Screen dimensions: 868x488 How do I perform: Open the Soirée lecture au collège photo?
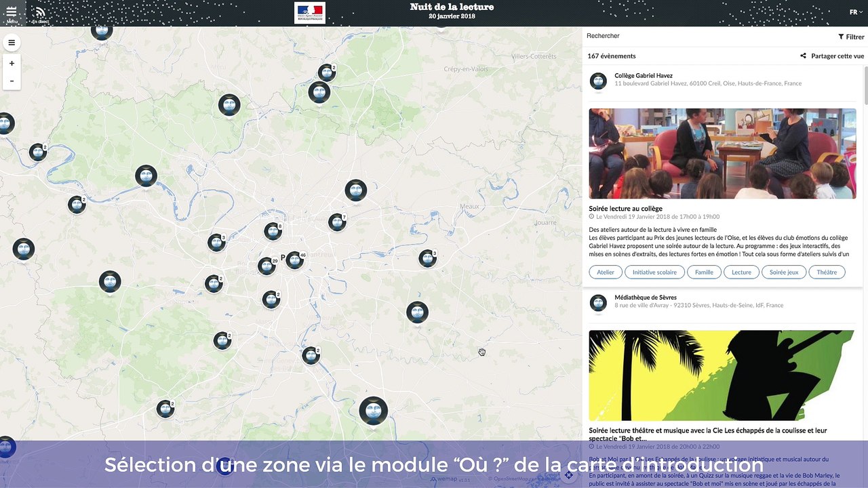click(x=722, y=153)
